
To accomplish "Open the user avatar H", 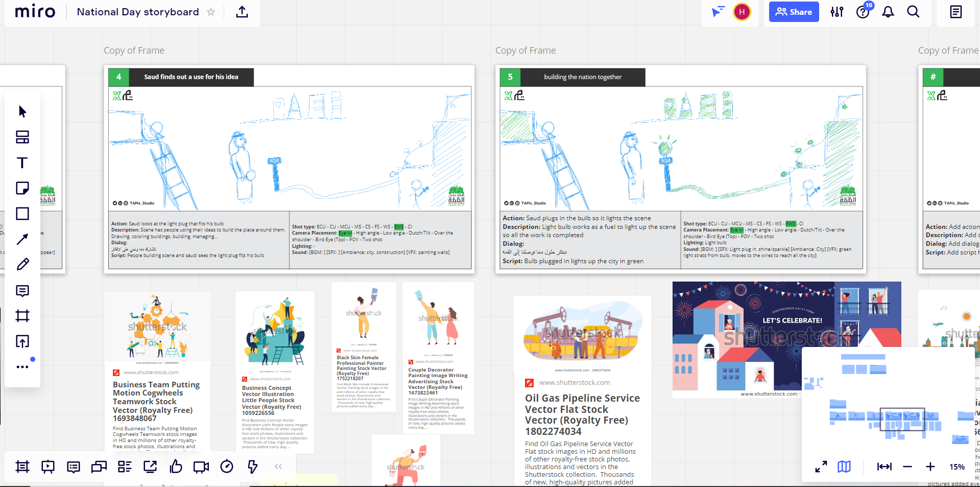I will coord(742,12).
